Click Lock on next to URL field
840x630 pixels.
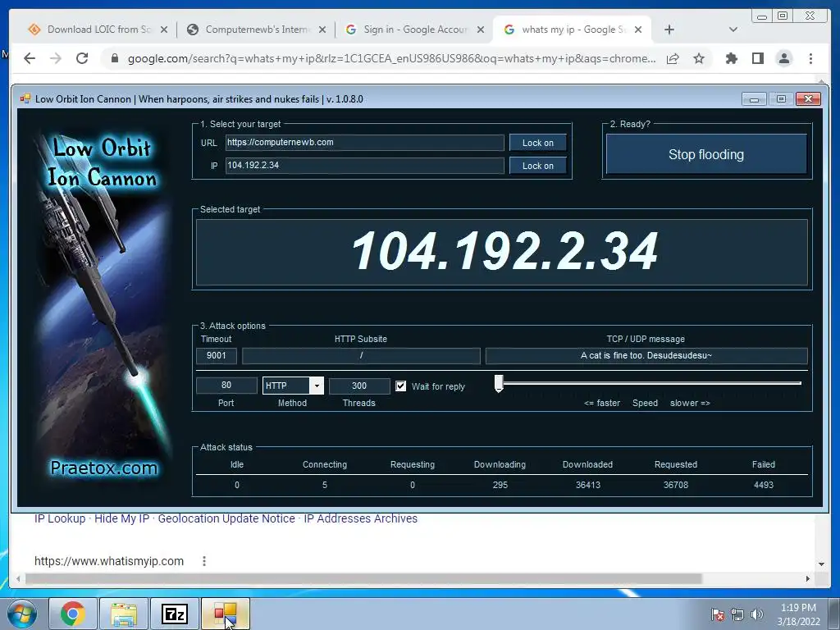coord(537,143)
